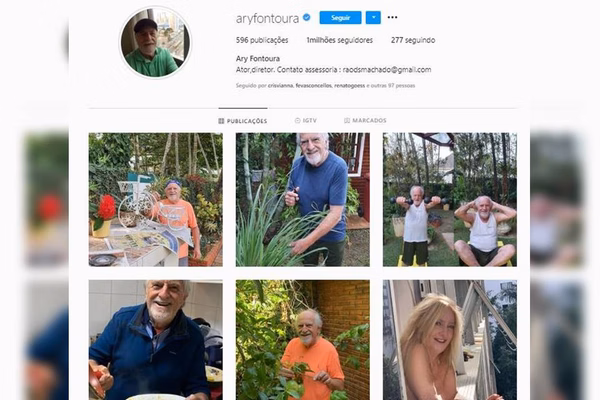This screenshot has width=600, height=400.
Task: Click the verified badge next to aryfontoura
Action: pyautogui.click(x=307, y=18)
